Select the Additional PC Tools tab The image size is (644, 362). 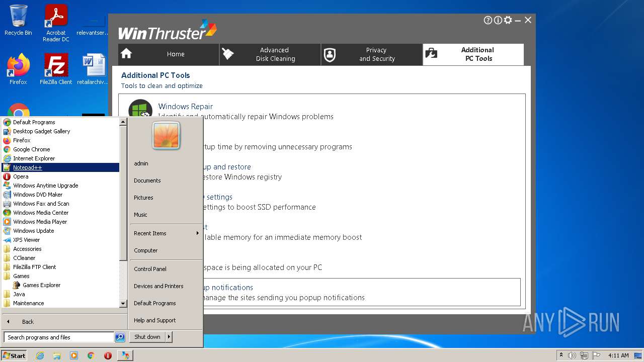coord(473,54)
